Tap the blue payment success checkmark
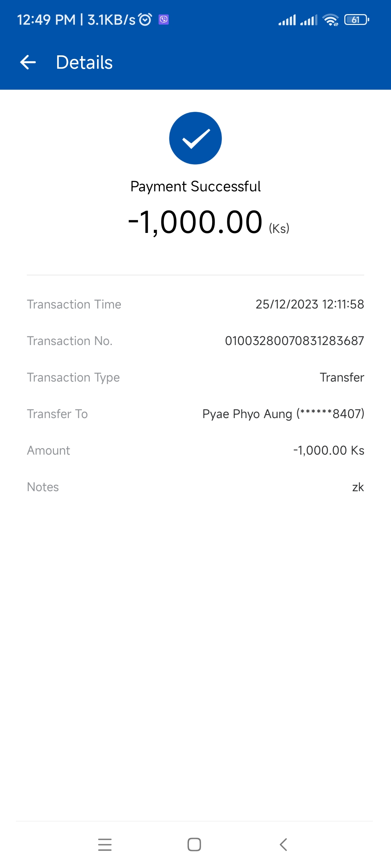 [195, 138]
